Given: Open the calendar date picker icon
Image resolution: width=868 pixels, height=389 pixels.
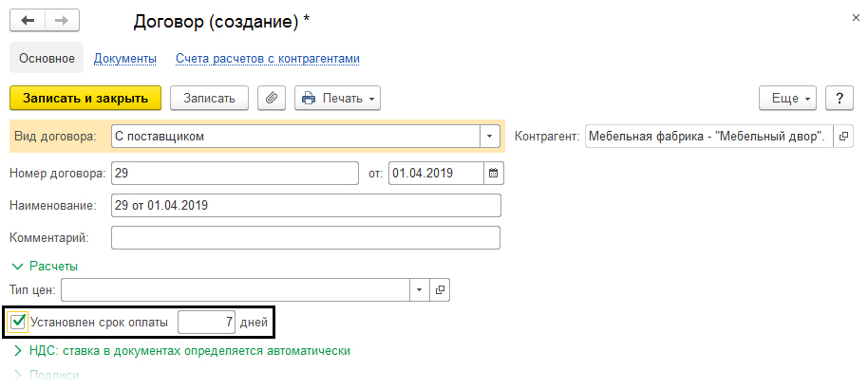Looking at the screenshot, I should point(493,174).
